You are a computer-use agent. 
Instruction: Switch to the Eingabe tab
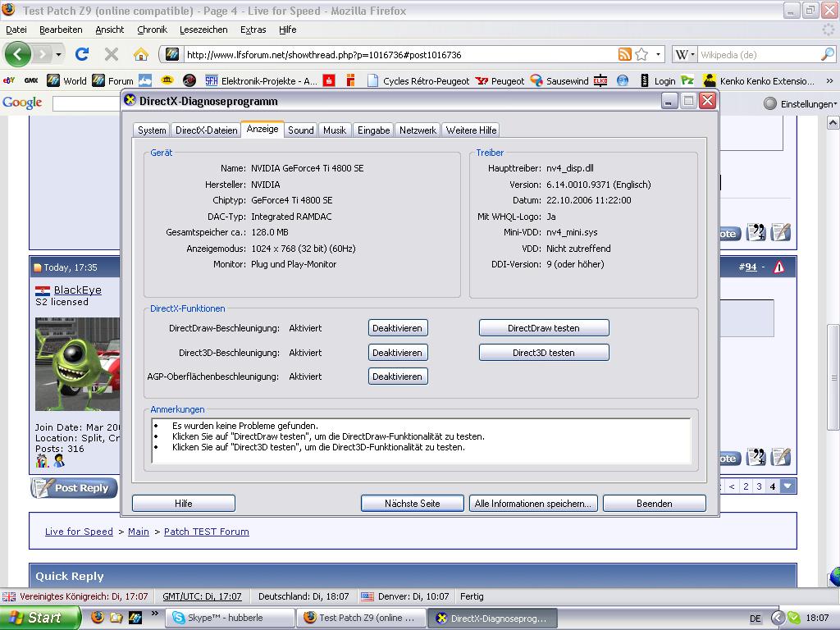[x=373, y=130]
